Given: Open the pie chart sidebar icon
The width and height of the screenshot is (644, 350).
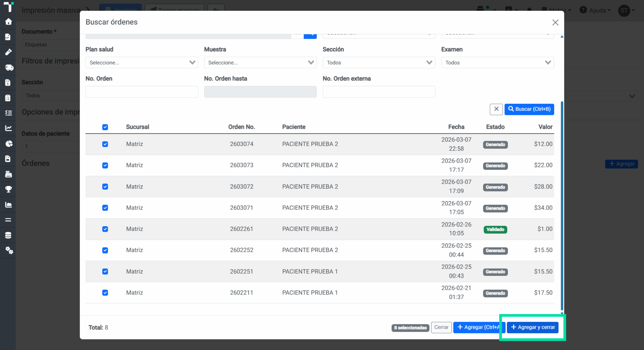Looking at the screenshot, I should coord(9,144).
